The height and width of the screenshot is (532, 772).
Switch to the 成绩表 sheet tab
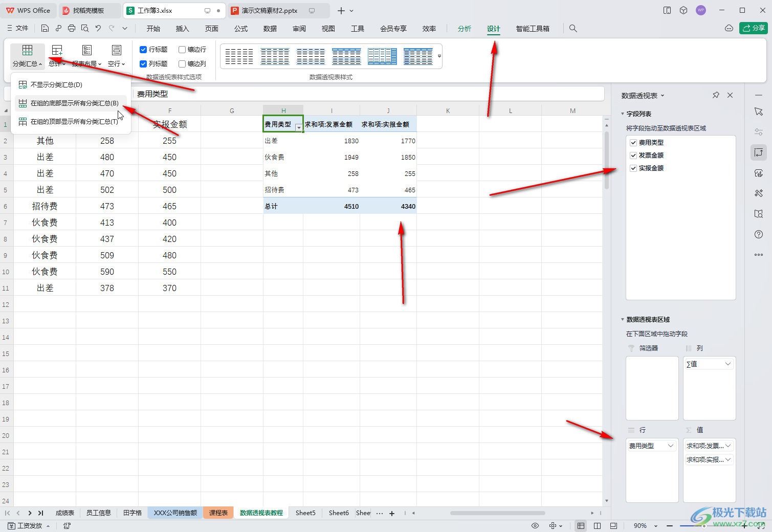(65, 513)
